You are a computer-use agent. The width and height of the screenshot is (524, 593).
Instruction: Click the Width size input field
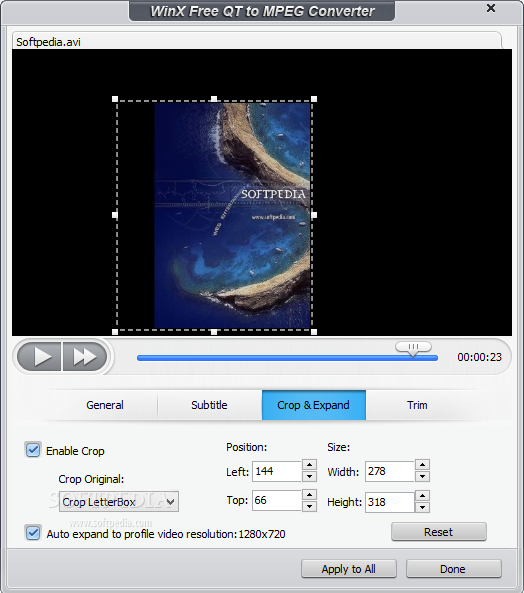click(390, 471)
